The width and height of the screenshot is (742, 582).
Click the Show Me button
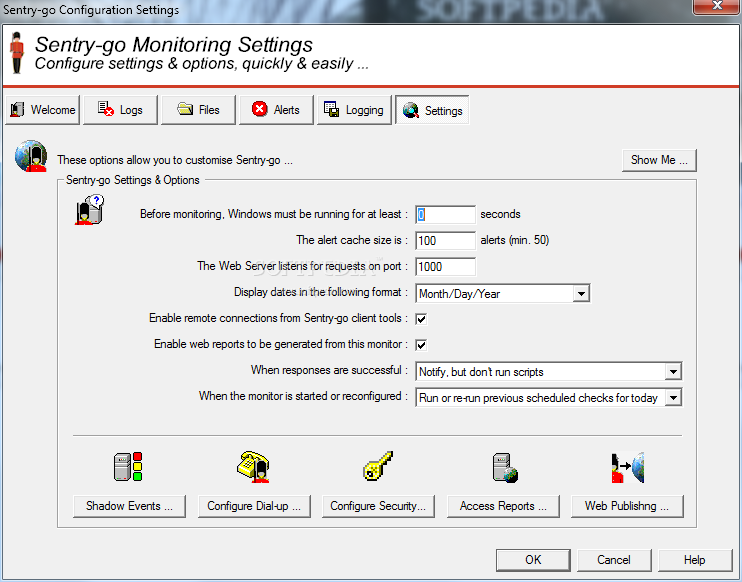click(x=659, y=160)
